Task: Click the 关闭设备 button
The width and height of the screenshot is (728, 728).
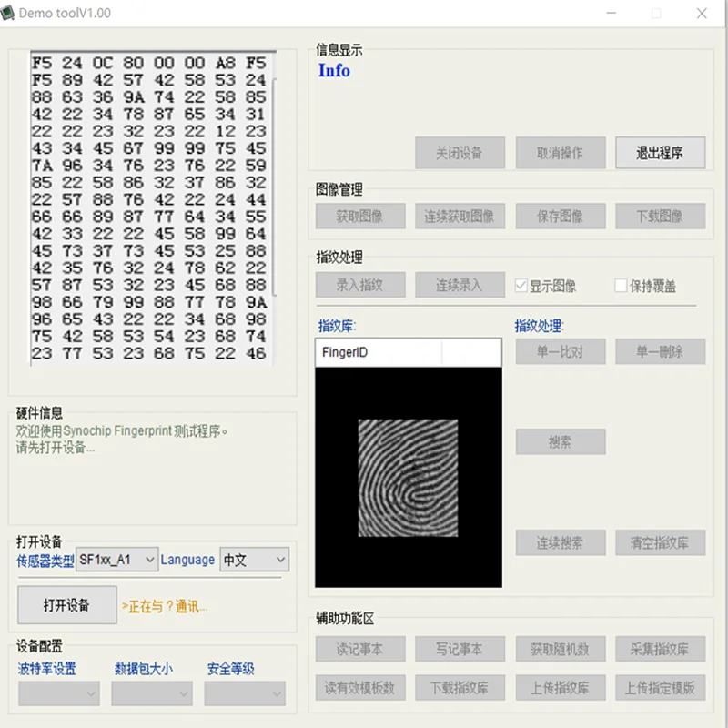Action: click(460, 153)
